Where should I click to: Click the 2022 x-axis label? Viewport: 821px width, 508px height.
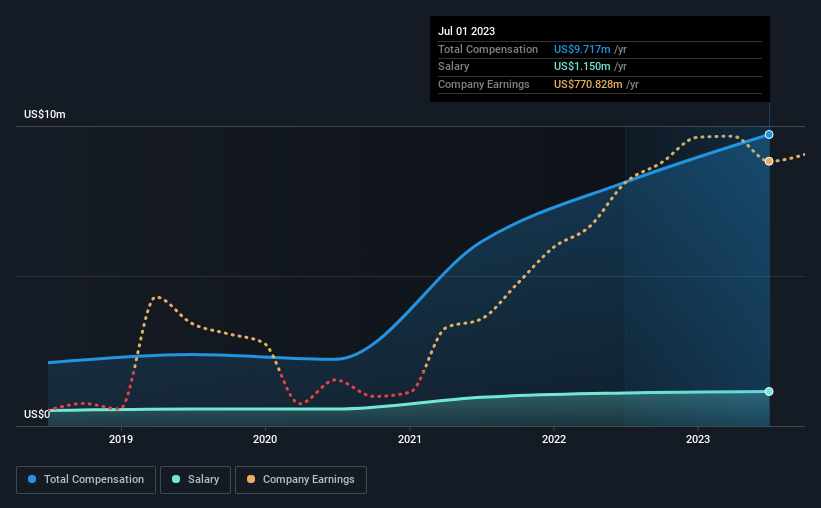coord(554,439)
